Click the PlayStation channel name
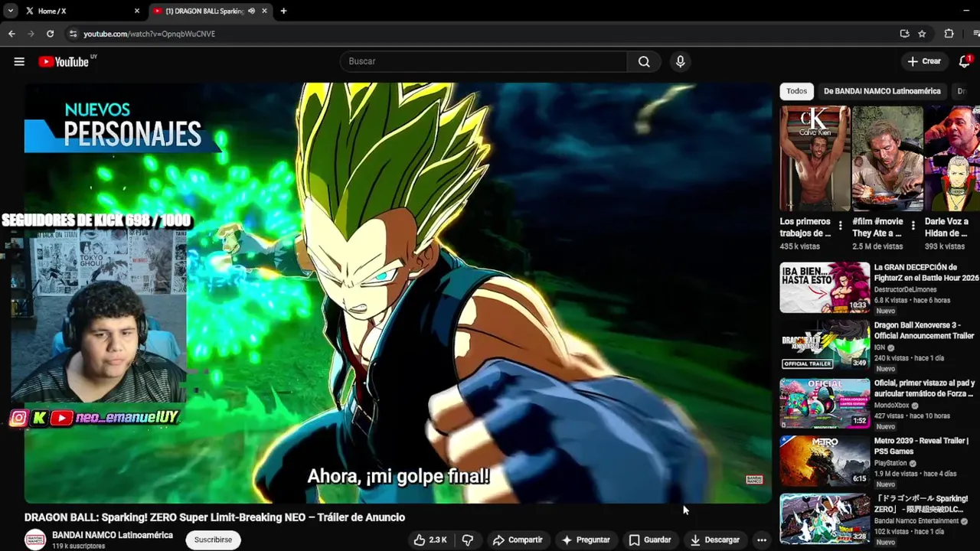The width and height of the screenshot is (980, 551). coord(890,463)
